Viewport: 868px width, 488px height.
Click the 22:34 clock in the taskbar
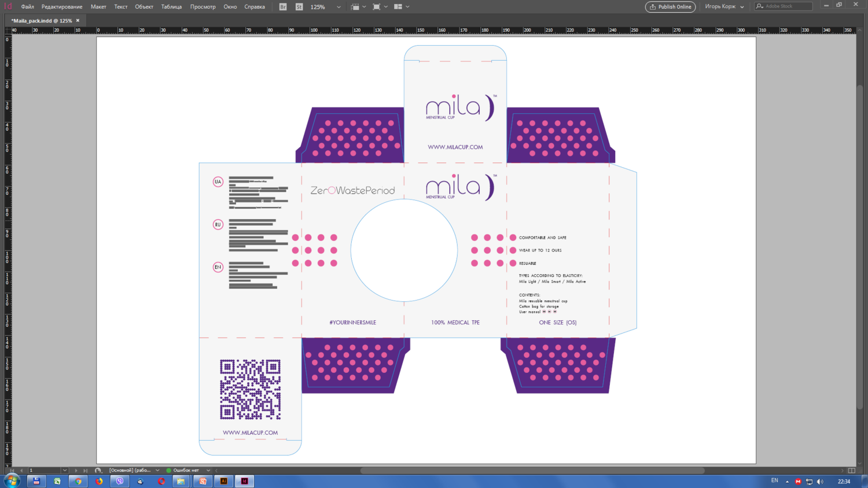(x=844, y=482)
